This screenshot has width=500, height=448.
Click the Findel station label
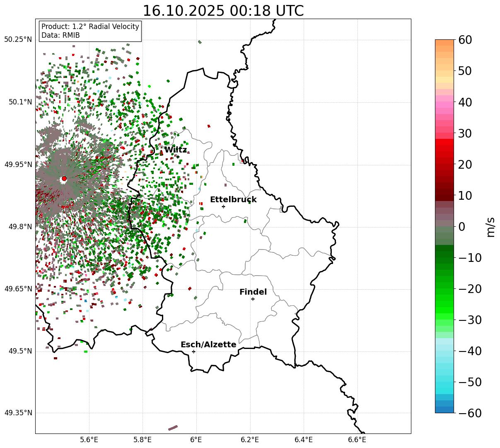[x=253, y=292]
